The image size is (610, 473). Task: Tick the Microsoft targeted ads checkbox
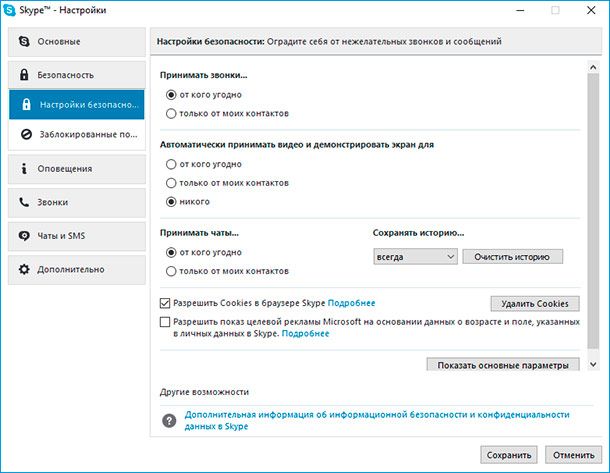click(x=165, y=322)
